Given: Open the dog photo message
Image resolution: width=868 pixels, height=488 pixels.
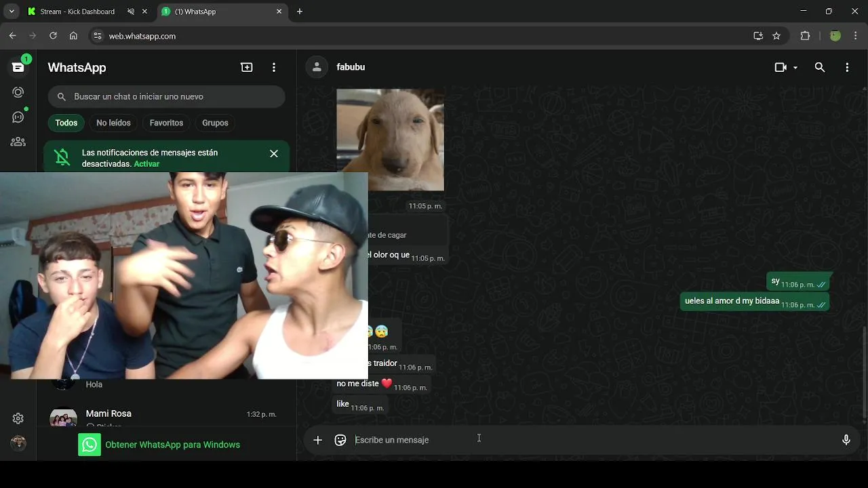Looking at the screenshot, I should (391, 140).
